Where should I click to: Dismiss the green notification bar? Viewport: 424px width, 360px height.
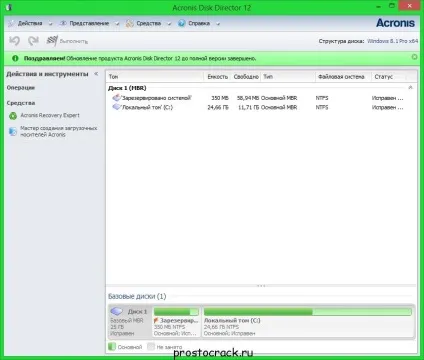(x=414, y=57)
